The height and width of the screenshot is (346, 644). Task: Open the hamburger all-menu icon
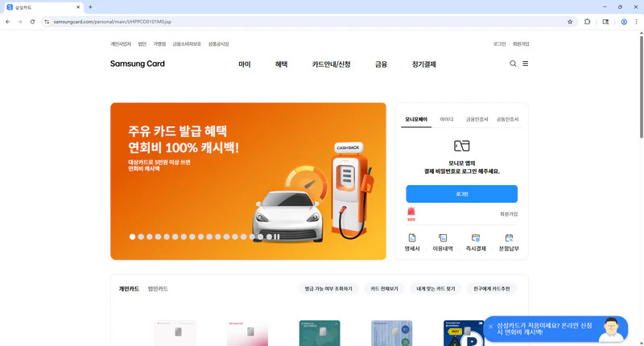[x=526, y=64]
